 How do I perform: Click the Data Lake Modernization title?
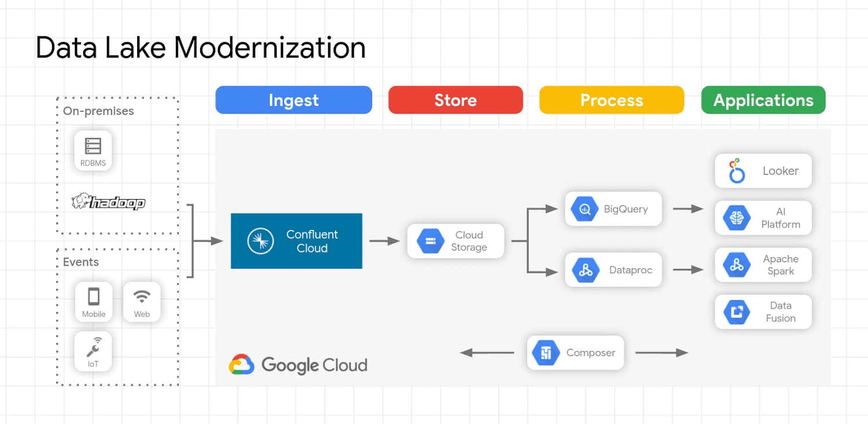[x=200, y=47]
